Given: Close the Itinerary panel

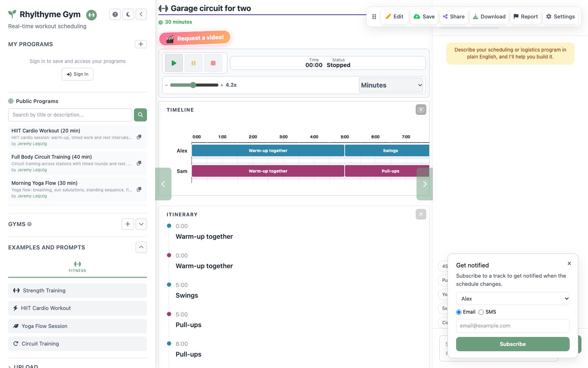Looking at the screenshot, I should point(421,214).
